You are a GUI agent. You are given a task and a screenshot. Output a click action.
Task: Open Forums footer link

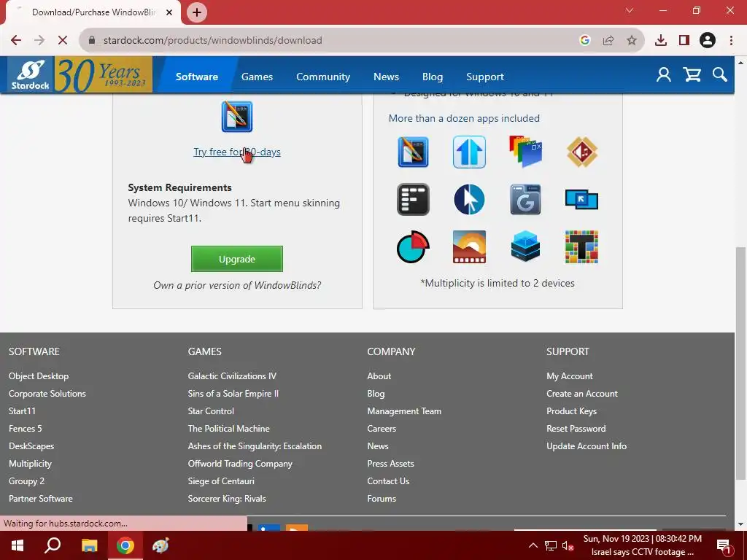(382, 499)
